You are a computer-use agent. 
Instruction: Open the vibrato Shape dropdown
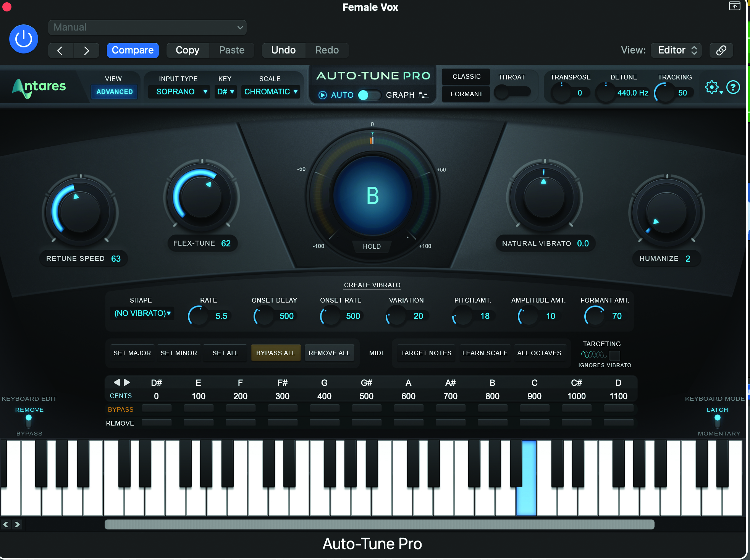tap(142, 313)
